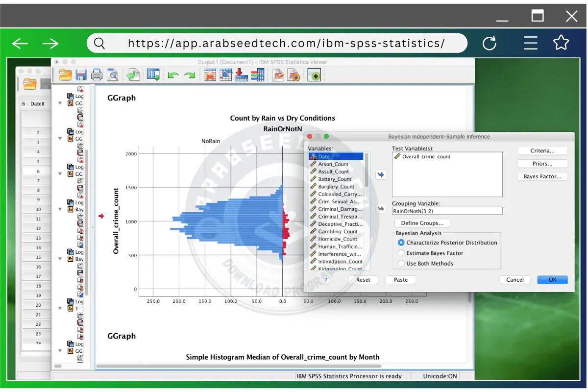Click the Export output icon in toolbar
Screen dimensions: 588x392
click(x=133, y=75)
